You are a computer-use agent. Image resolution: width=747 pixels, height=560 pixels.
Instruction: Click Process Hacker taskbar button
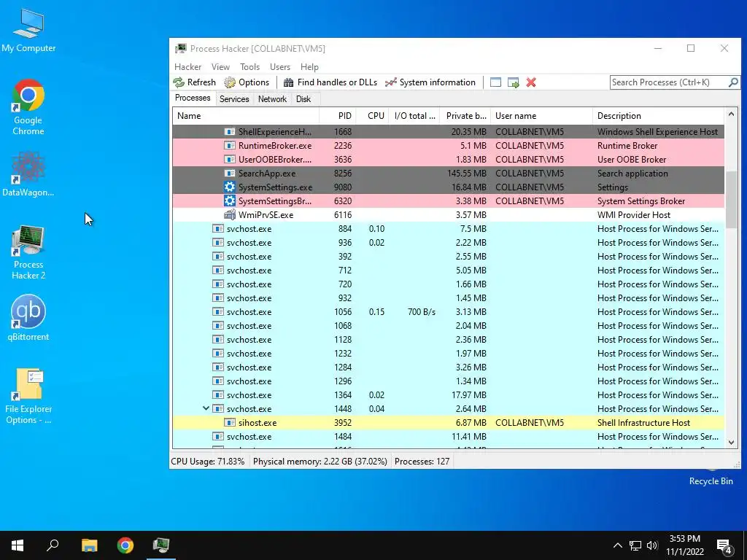pos(161,545)
